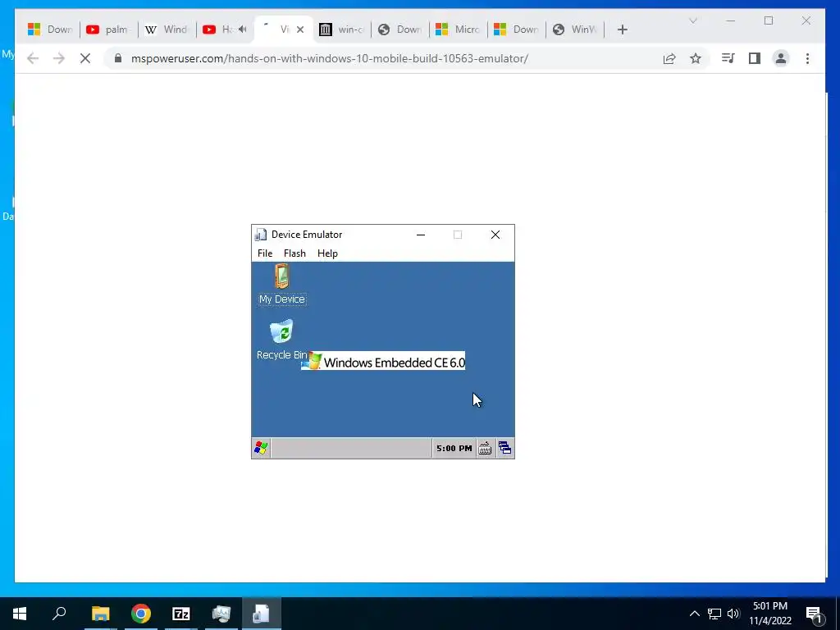Open the Chrome profile avatar
Image resolution: width=840 pixels, height=630 pixels.
[781, 58]
